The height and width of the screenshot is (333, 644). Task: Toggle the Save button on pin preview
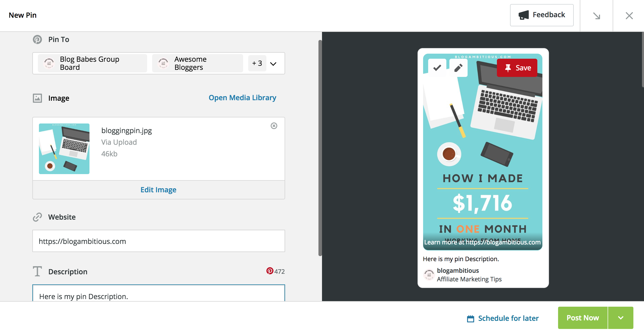click(517, 68)
